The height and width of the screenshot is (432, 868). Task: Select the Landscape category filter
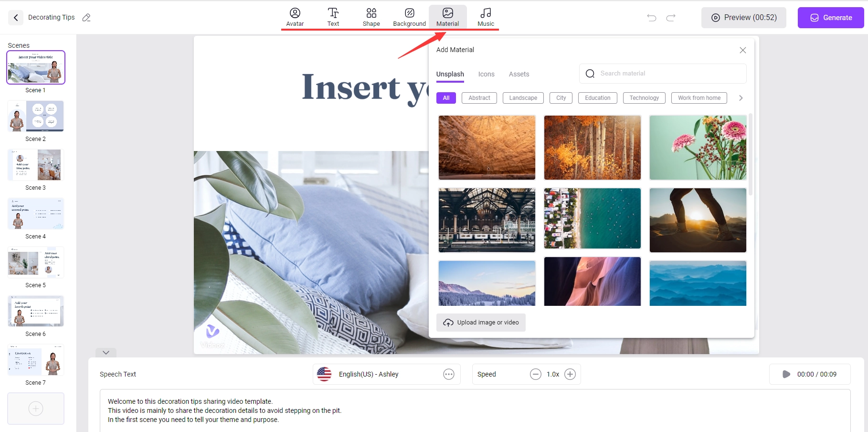[523, 98]
